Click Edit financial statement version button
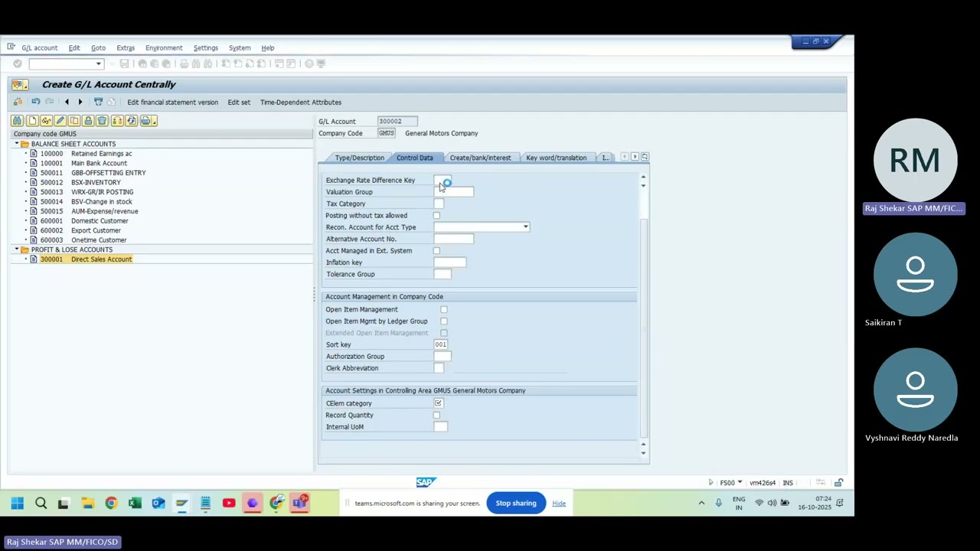Viewport: 980px width, 551px height. [172, 102]
